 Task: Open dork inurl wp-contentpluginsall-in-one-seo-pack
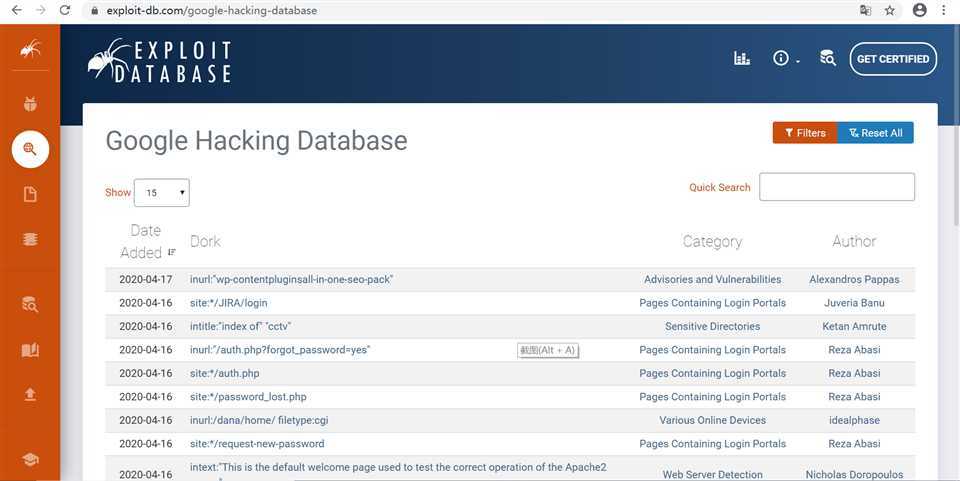click(291, 279)
